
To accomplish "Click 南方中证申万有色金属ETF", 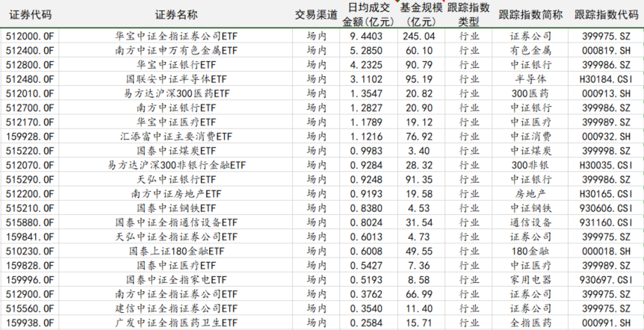I will click(x=176, y=51).
